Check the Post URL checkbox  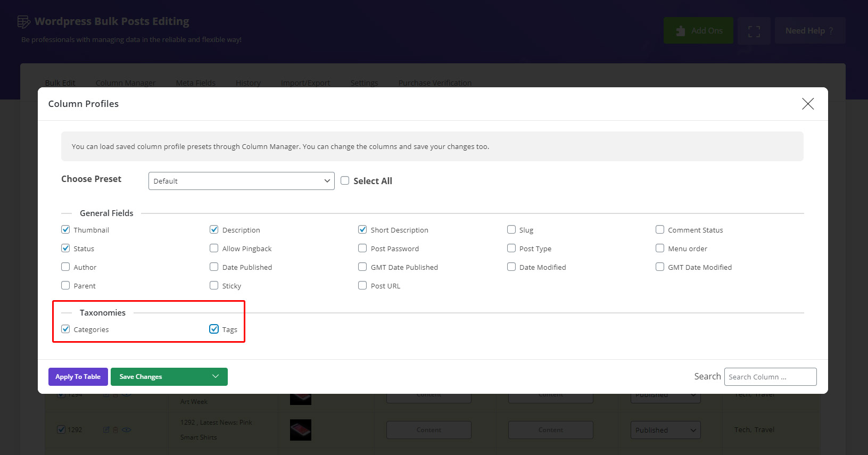tap(362, 285)
